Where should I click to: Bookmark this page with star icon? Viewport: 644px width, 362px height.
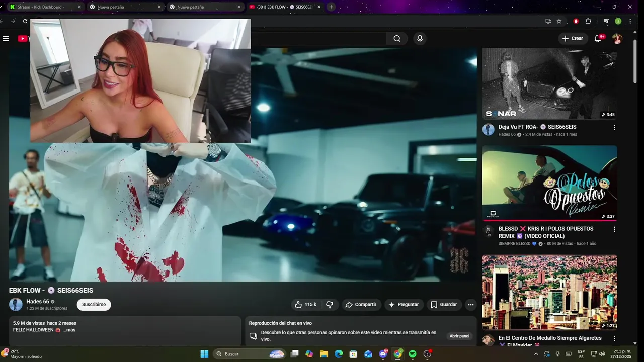[x=559, y=21]
